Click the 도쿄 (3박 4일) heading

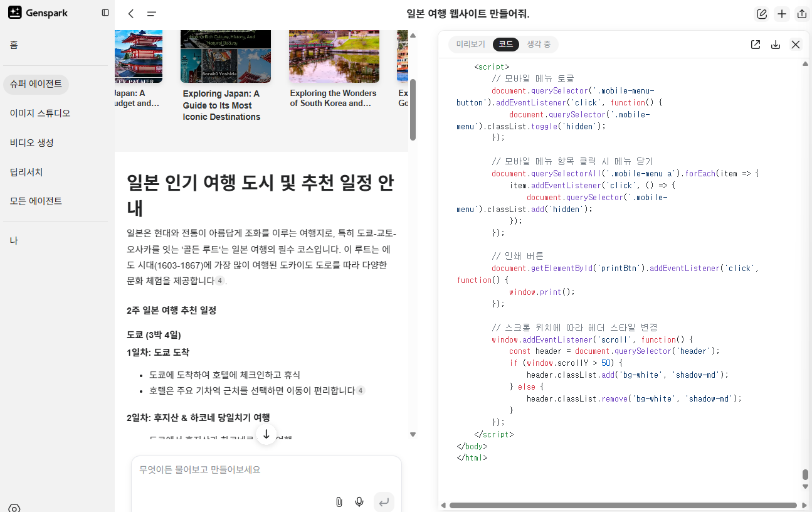(x=154, y=334)
